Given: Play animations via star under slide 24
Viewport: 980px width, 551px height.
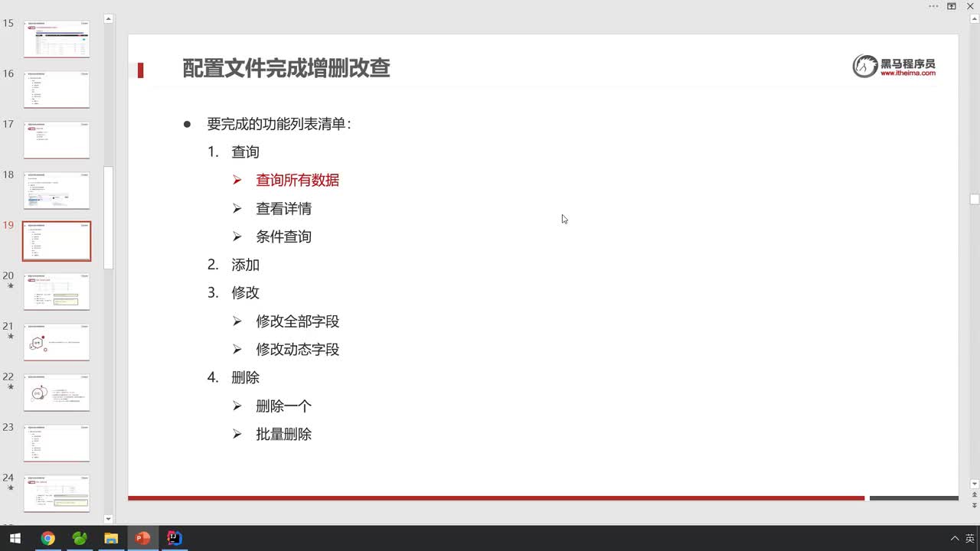Looking at the screenshot, I should pos(11,487).
